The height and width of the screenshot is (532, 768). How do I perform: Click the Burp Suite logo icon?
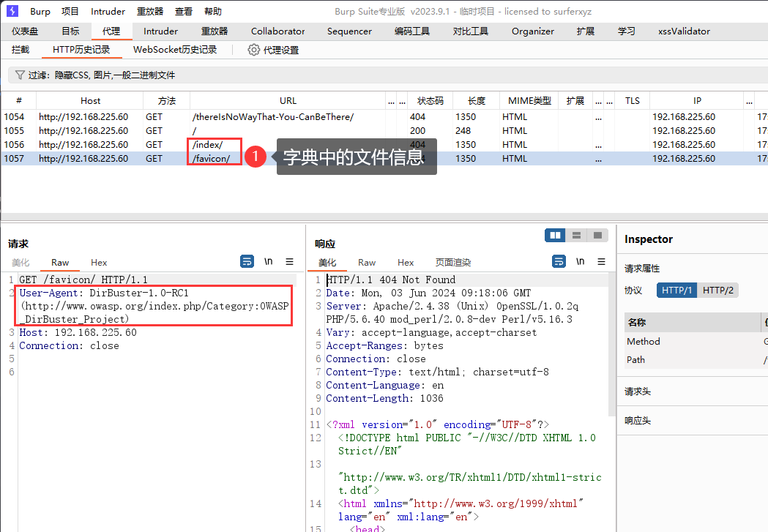pyautogui.click(x=12, y=11)
